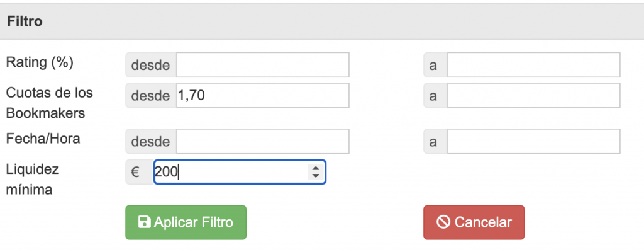Click 'desde' addon in Cuotas row
This screenshot has width=644, height=252.
(151, 96)
